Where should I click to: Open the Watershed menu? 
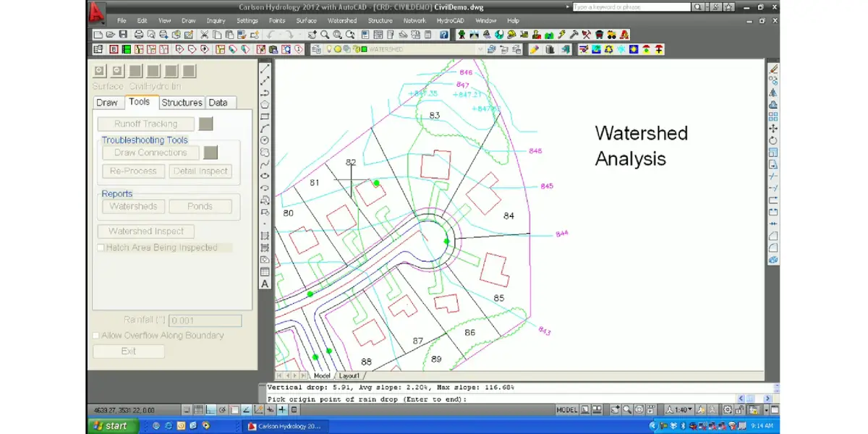342,20
